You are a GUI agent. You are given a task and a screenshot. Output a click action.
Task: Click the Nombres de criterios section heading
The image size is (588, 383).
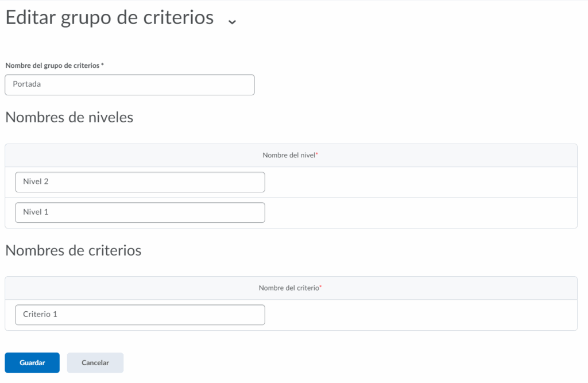click(73, 250)
